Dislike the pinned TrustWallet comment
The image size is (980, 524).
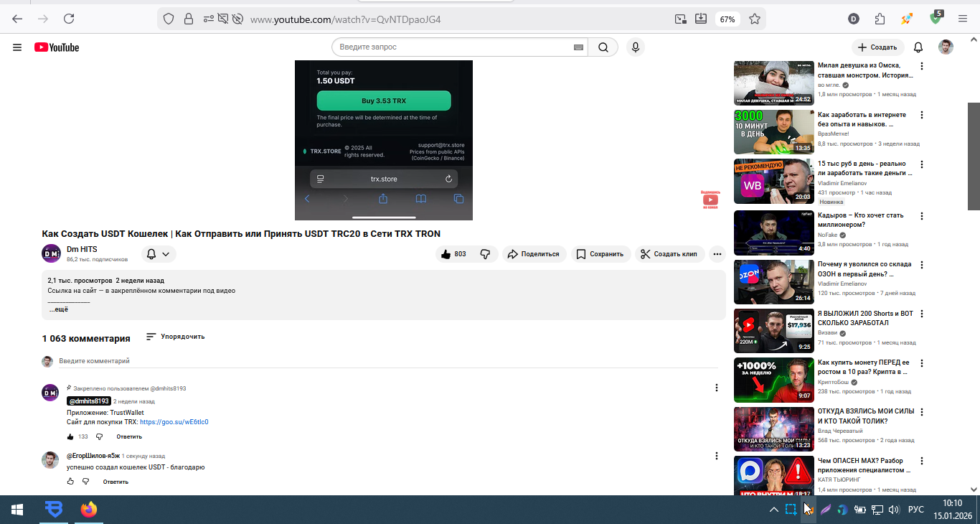click(100, 436)
